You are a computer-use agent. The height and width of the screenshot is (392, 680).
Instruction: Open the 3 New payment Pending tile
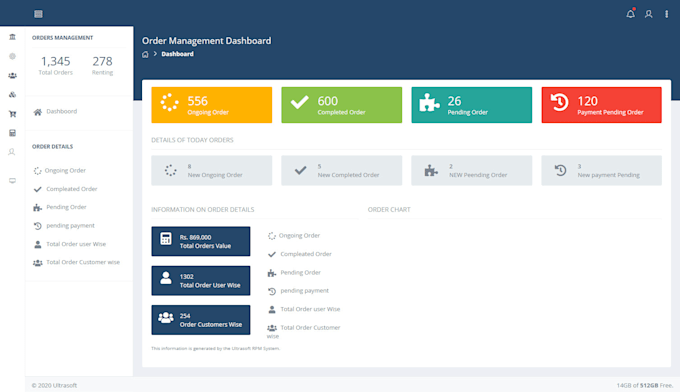(x=602, y=170)
